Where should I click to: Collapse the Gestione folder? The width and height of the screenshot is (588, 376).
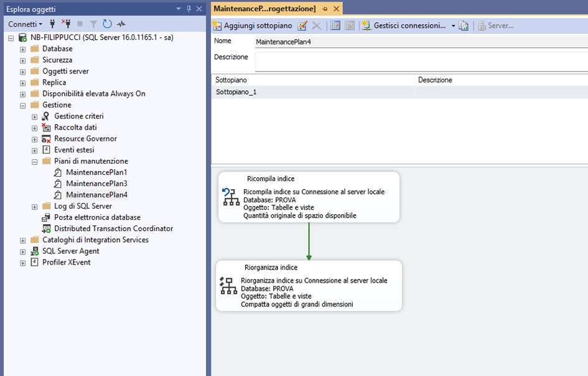coord(22,105)
